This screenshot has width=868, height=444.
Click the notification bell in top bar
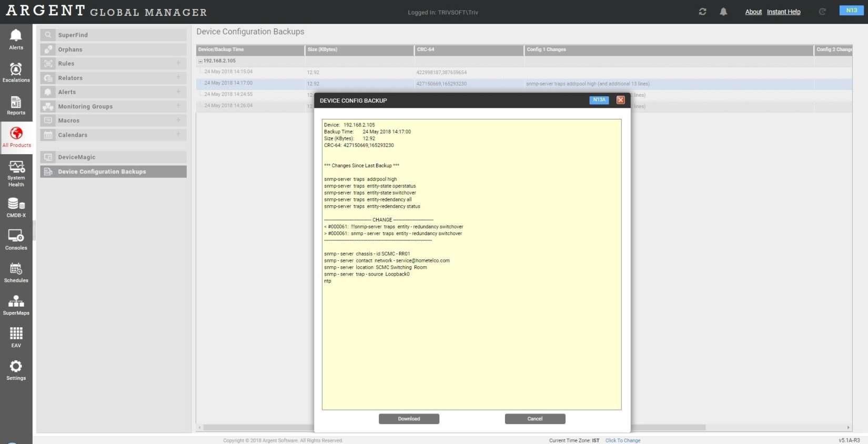click(723, 12)
